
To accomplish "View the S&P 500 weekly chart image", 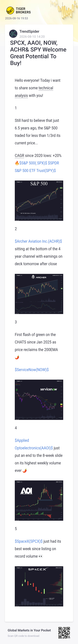I will pyautogui.click(x=39, y=200).
